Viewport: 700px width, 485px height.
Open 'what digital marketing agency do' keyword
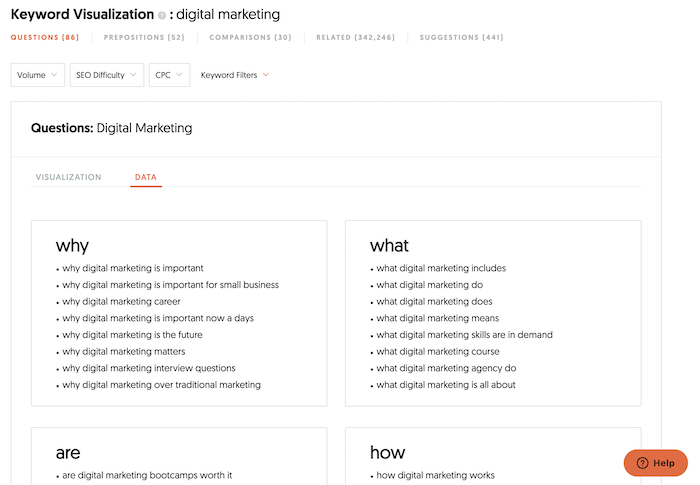click(446, 368)
